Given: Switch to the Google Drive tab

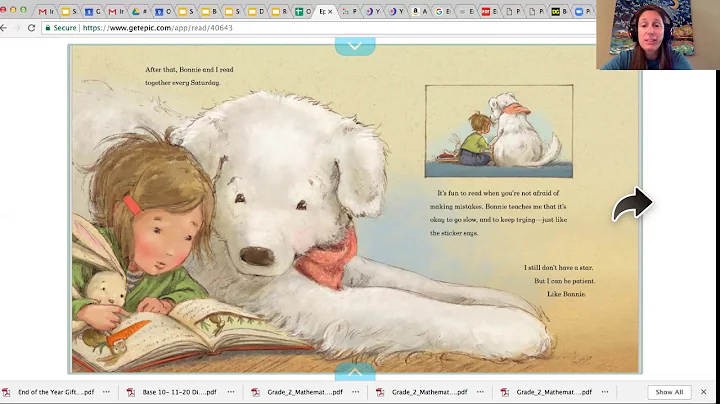Looking at the screenshot, I should tap(140, 11).
